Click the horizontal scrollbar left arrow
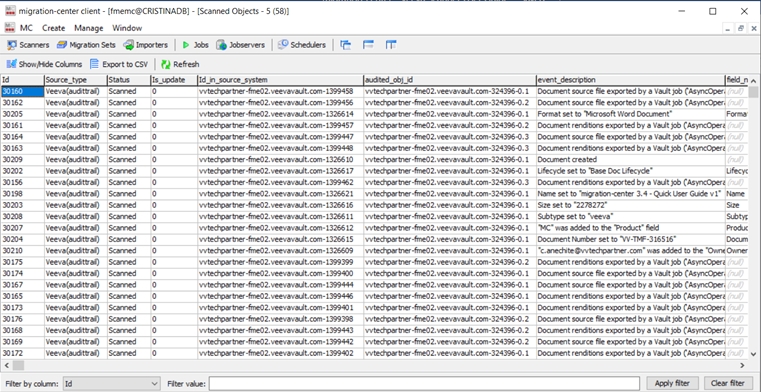 pyautogui.click(x=6, y=365)
